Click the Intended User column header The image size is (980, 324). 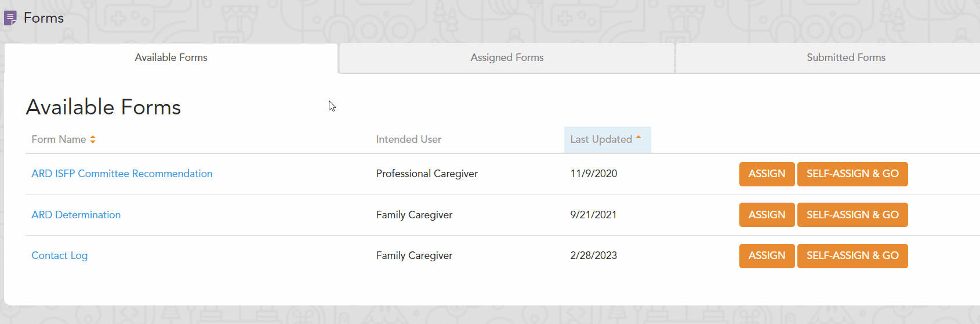click(x=408, y=139)
